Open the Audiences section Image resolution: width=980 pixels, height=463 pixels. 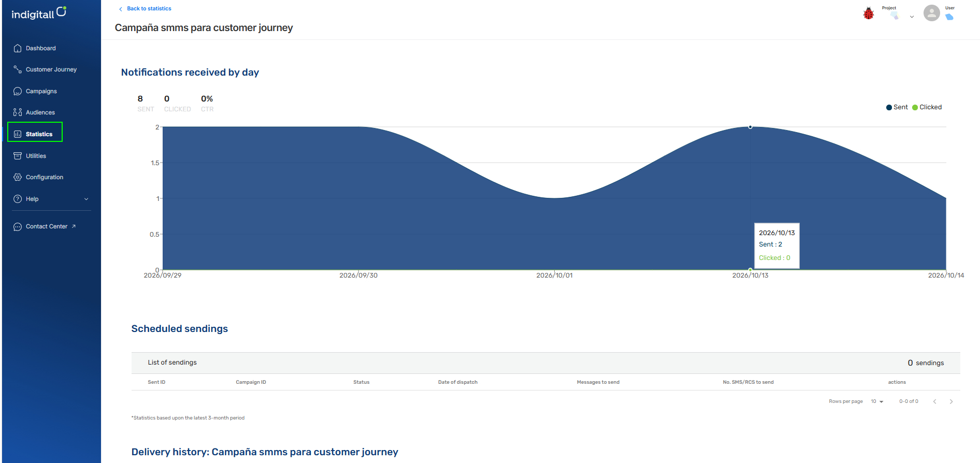(x=40, y=112)
